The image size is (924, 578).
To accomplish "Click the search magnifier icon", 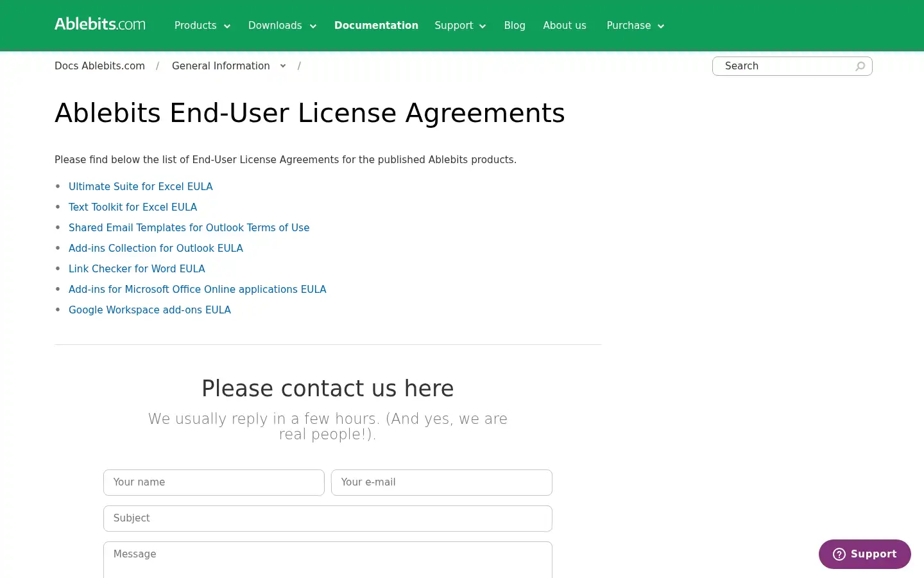I will pyautogui.click(x=860, y=66).
